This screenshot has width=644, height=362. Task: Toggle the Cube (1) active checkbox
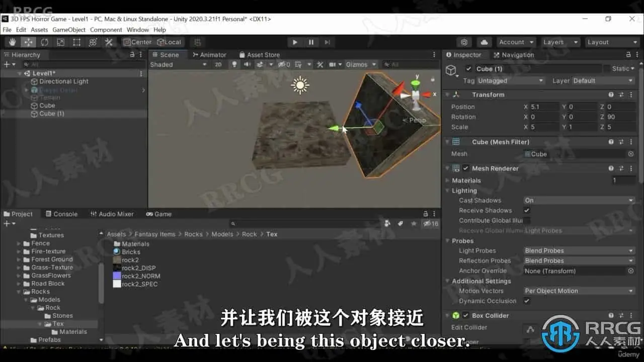coord(469,69)
